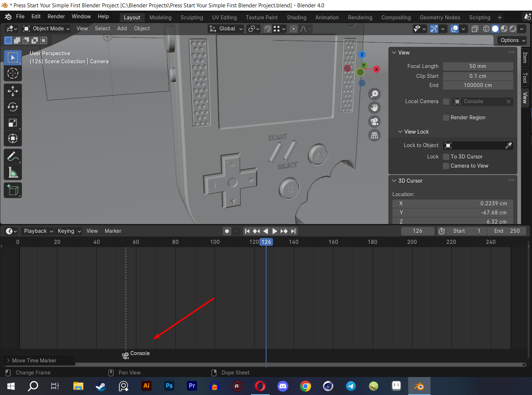Viewport: 532px width, 395px height.
Task: Open the Object Mode dropdown
Action: tap(46, 29)
